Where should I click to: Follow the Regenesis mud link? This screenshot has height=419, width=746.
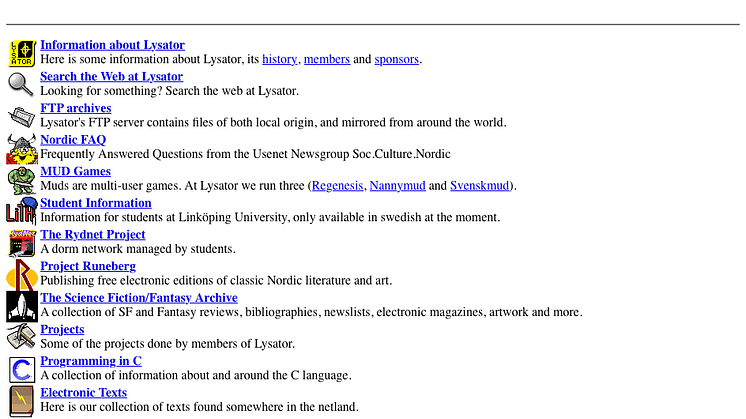[x=337, y=185]
